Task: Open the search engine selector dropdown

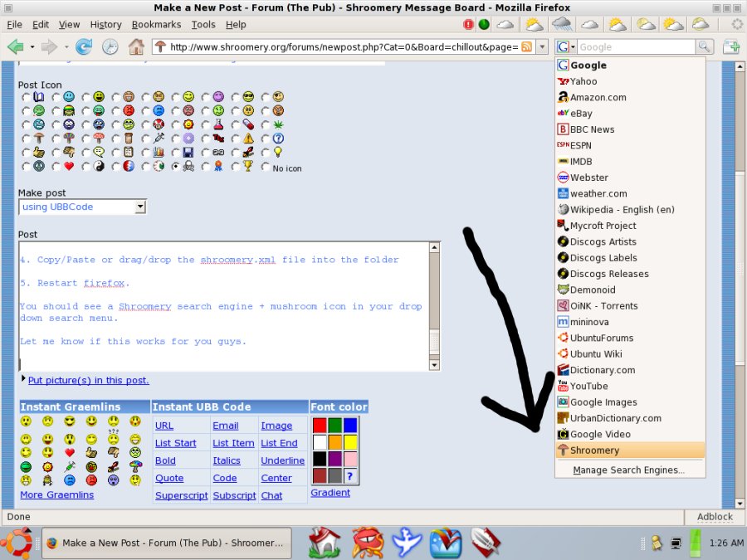Action: (566, 46)
